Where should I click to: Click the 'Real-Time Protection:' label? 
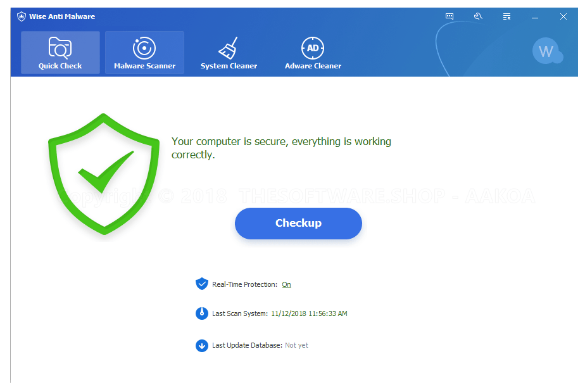(245, 284)
